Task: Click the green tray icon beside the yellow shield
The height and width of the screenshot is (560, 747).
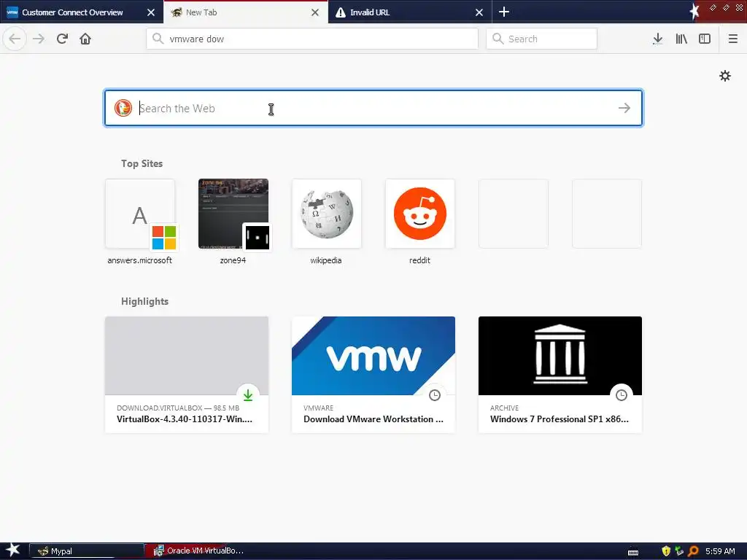Action: 679,551
